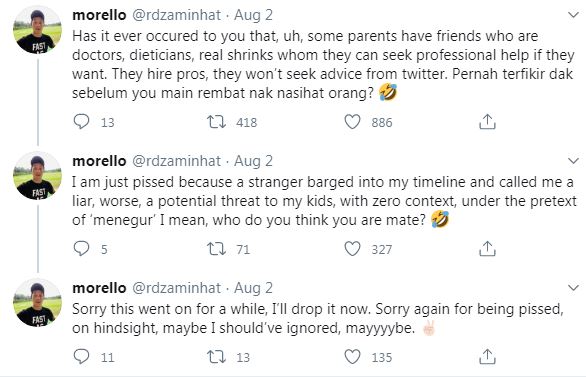The height and width of the screenshot is (377, 586).
Task: Open morello's name link on second tweet
Action: point(99,161)
